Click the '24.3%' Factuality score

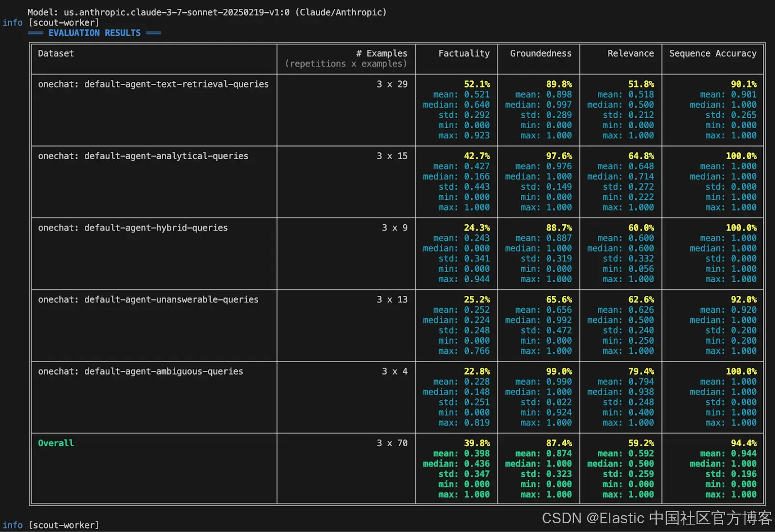click(x=477, y=228)
